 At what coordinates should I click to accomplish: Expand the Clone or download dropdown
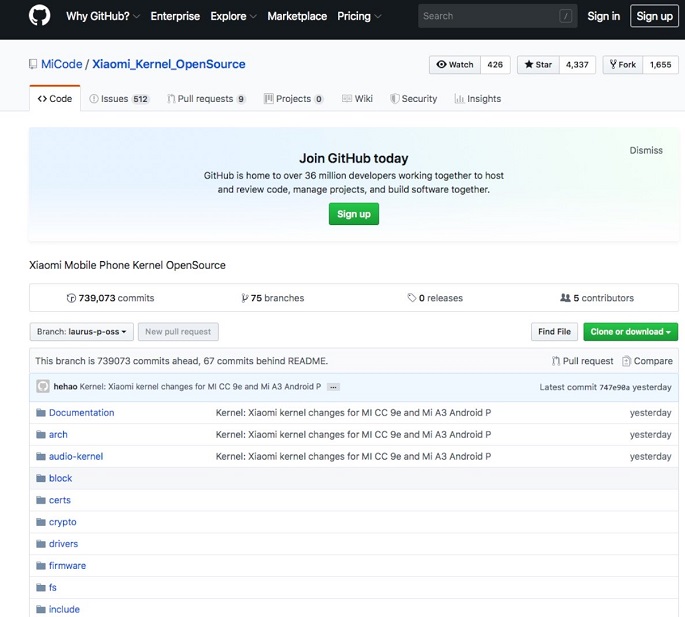click(630, 332)
